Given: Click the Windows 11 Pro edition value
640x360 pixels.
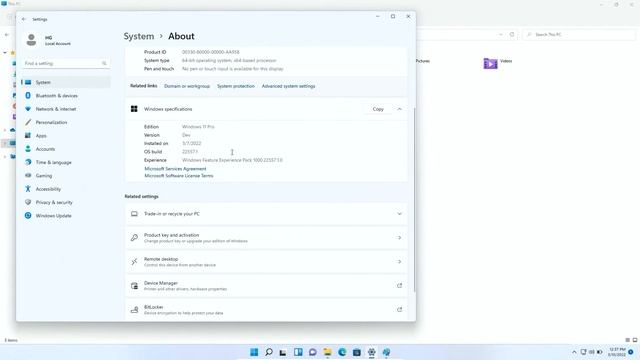Looking at the screenshot, I should pos(198,127).
